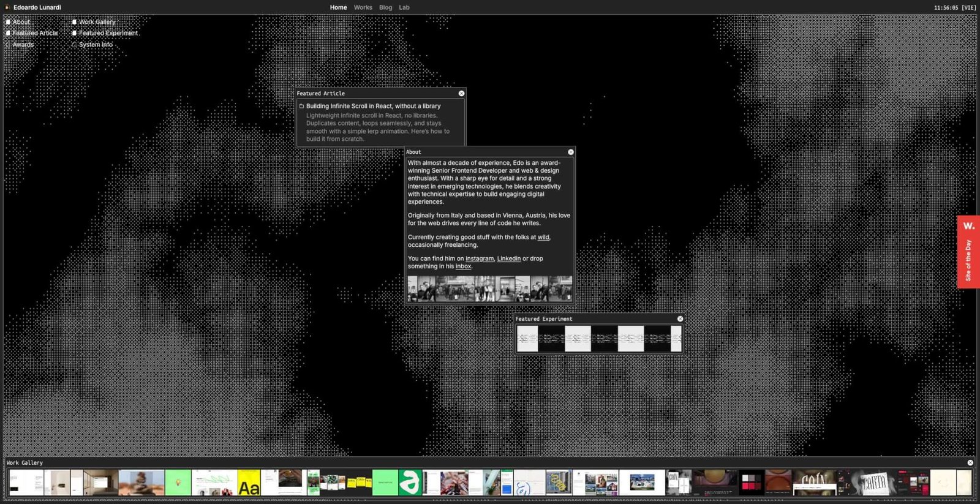Close the Featured Article window
This screenshot has height=504, width=980.
(x=461, y=93)
